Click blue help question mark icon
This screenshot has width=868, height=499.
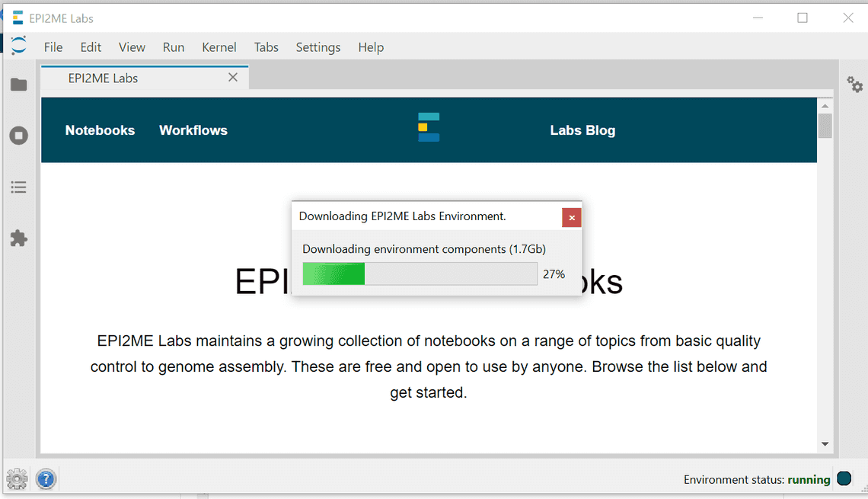coord(46,479)
